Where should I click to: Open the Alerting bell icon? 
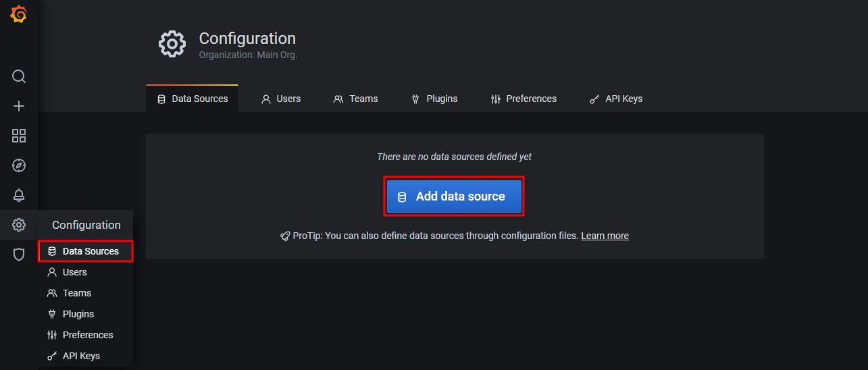[x=19, y=195]
